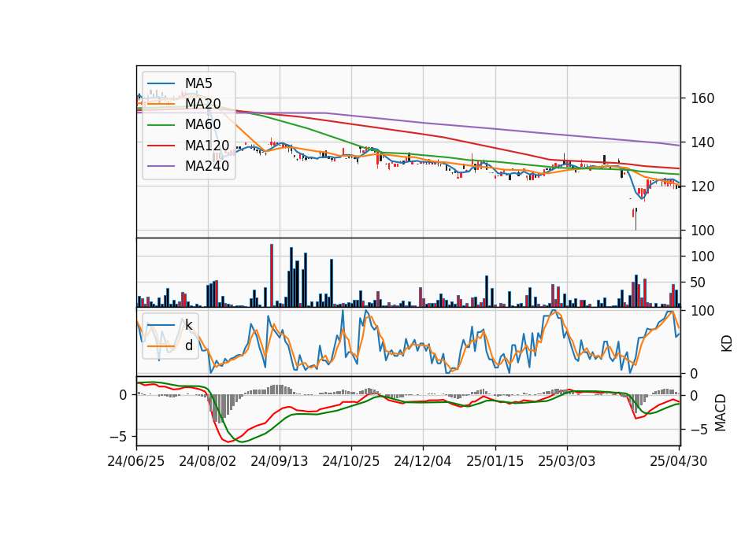Click the 24/06/25 date axis label

coord(135,462)
